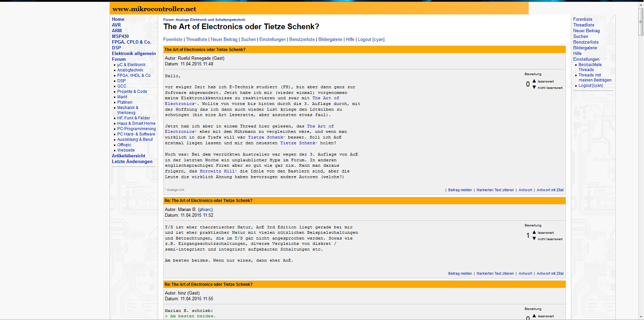Open the ARM section
The width and height of the screenshot is (644, 320).
click(117, 31)
